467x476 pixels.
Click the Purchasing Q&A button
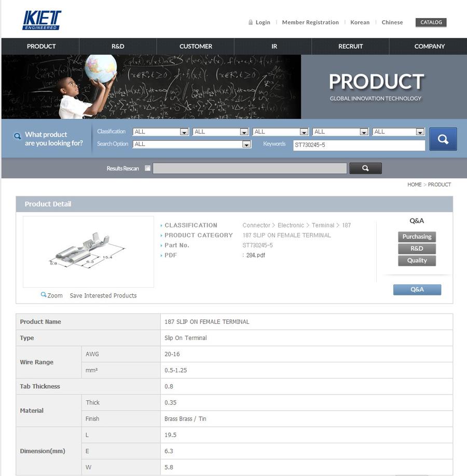[417, 237]
